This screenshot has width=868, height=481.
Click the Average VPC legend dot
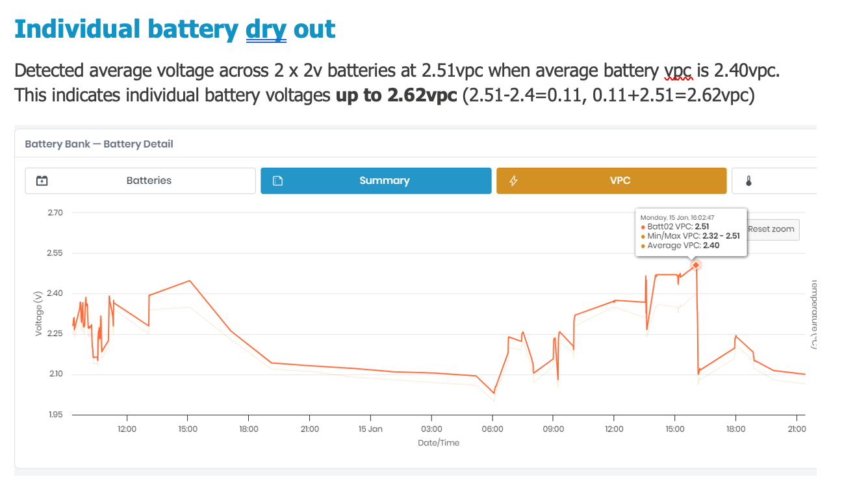point(643,246)
